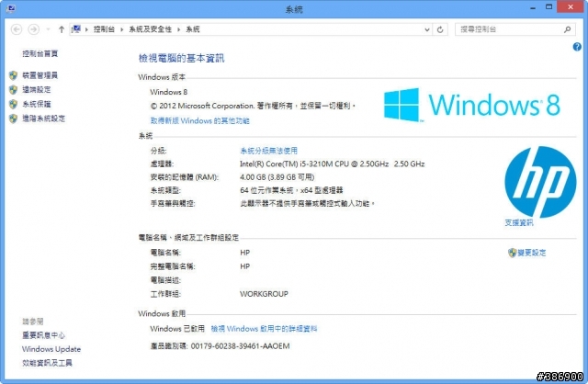Viewport: 588px width, 384px height.
Task: Click the magnifier search icon
Action: coord(568,29)
